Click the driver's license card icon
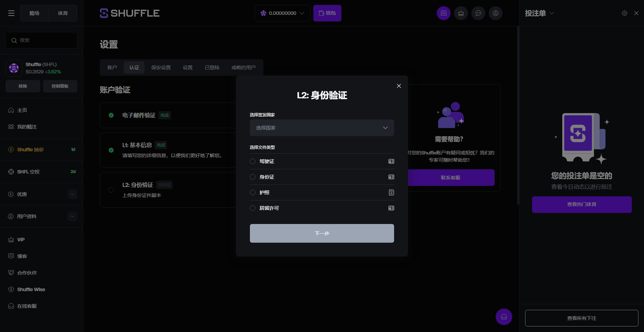 [391, 161]
